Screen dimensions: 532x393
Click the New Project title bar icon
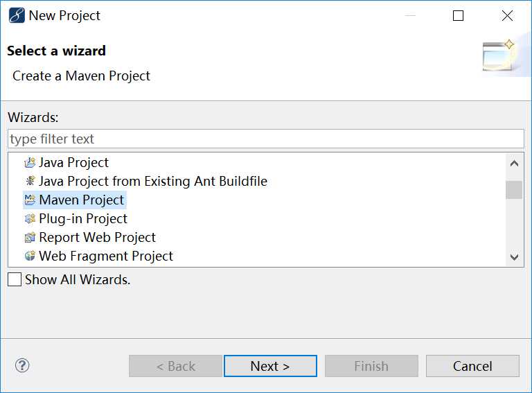[16, 15]
